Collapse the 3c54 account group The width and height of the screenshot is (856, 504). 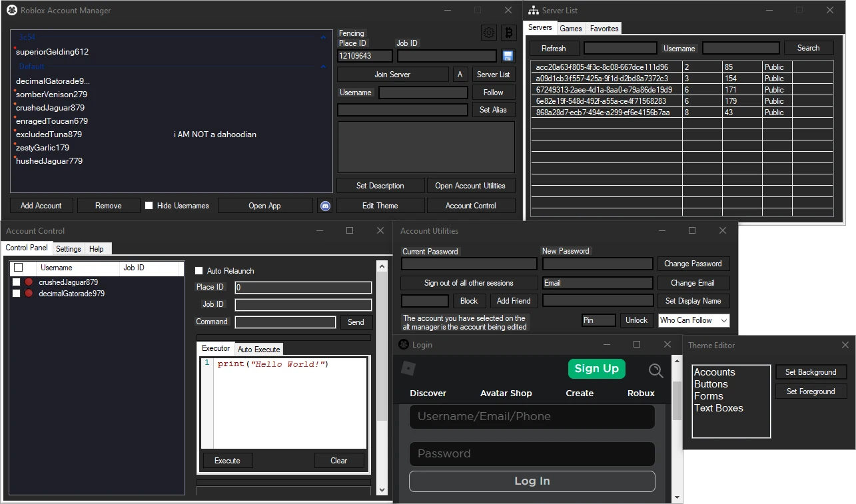[x=324, y=37]
